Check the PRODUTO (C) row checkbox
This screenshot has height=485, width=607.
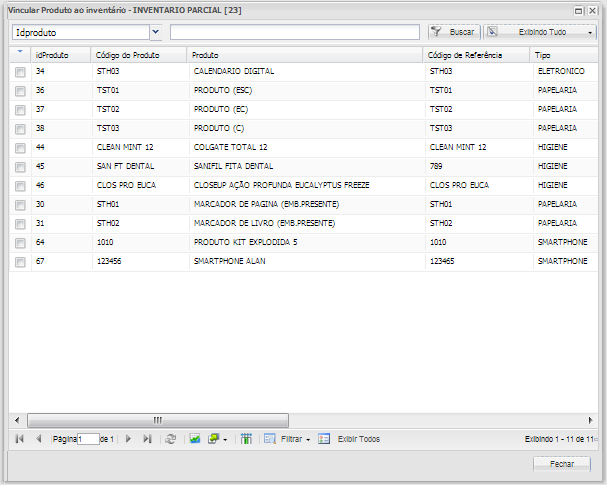[20, 129]
